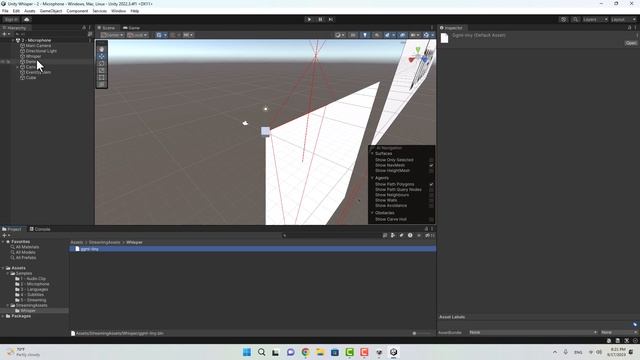
Task: Open the Local rotation mode dropdown
Action: 137,35
